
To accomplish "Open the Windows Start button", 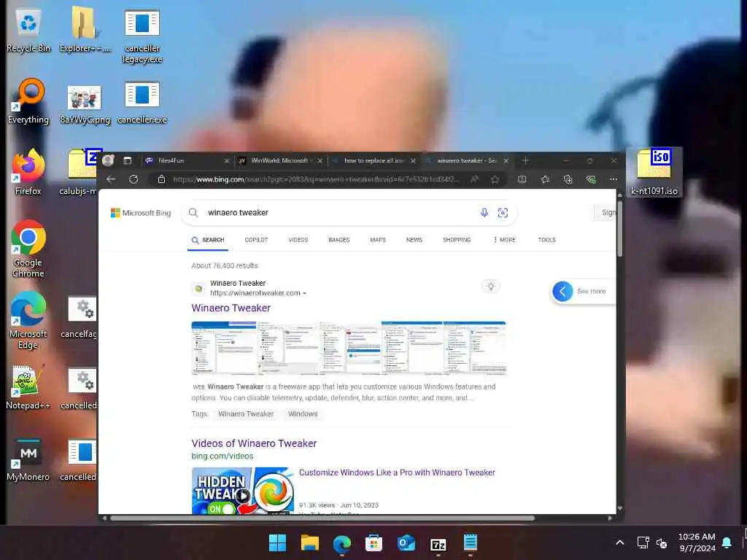I will 277,542.
